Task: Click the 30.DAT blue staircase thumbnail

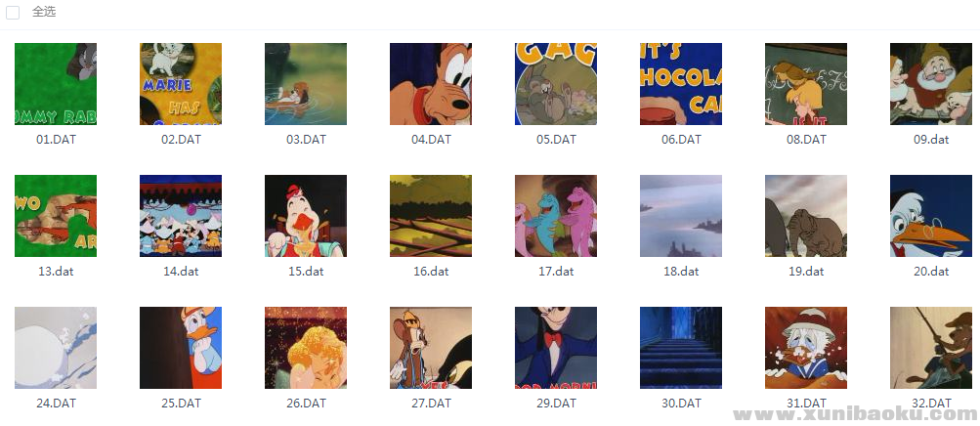Action: click(681, 347)
